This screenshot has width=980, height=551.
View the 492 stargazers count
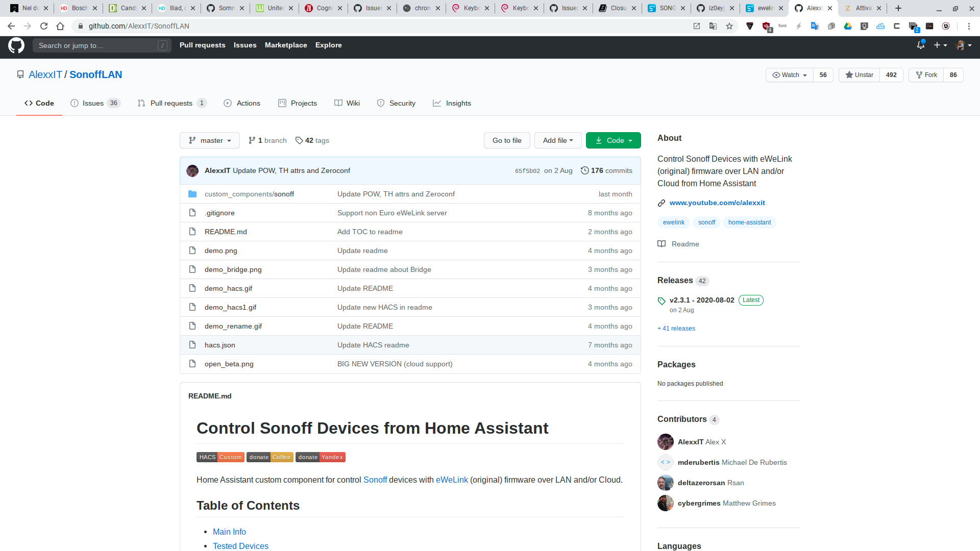[x=891, y=75]
